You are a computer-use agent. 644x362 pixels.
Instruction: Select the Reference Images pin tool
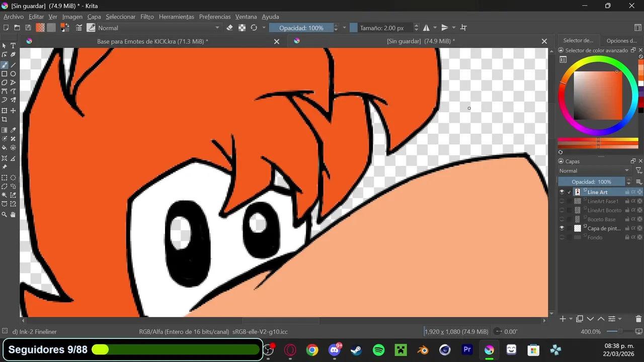pyautogui.click(x=5, y=167)
